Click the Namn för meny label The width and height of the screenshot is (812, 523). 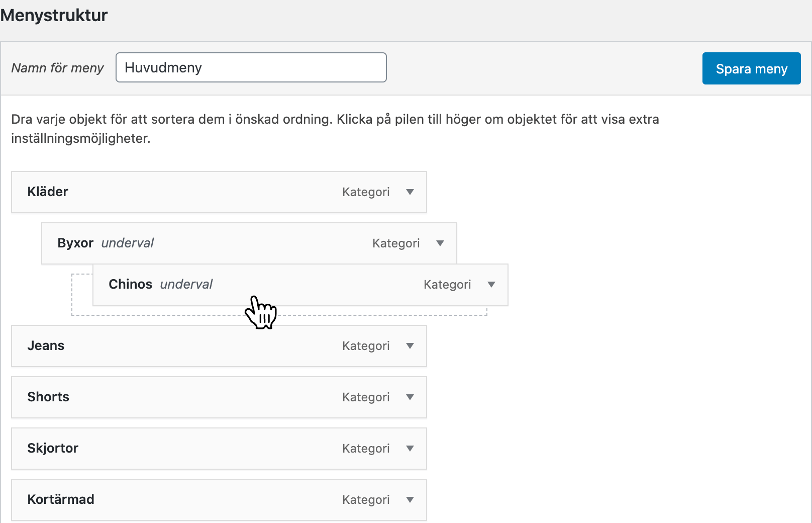tap(57, 68)
